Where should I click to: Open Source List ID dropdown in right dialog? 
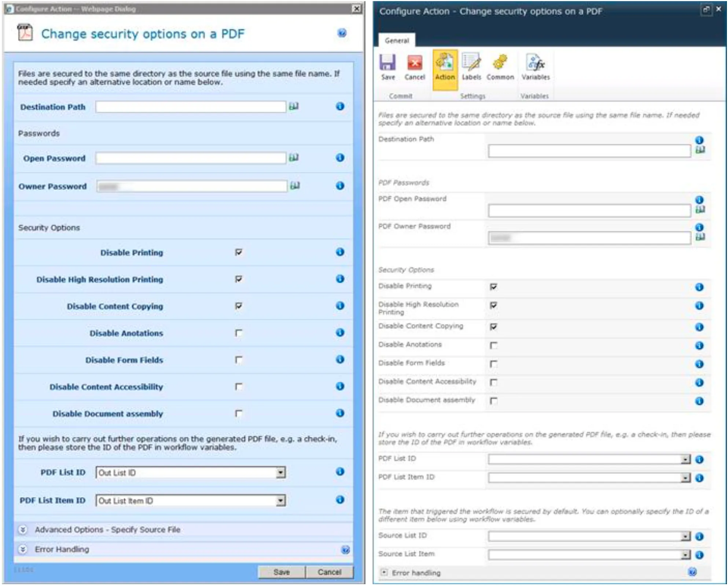[x=589, y=536]
